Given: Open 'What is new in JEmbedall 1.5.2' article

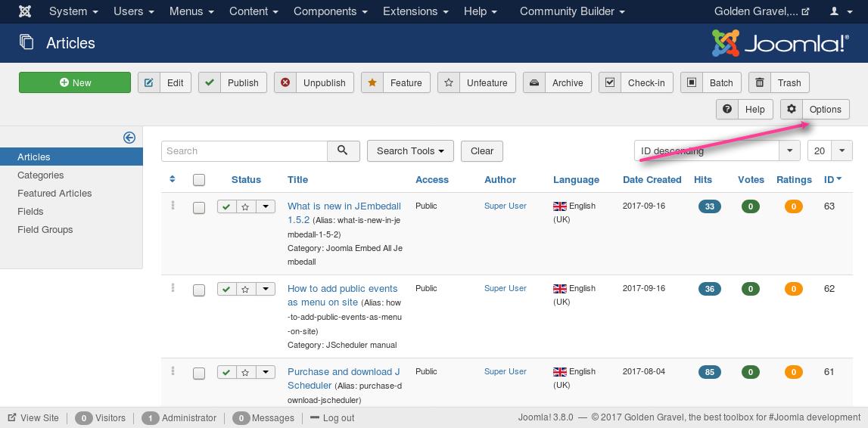Looking at the screenshot, I should (x=344, y=212).
